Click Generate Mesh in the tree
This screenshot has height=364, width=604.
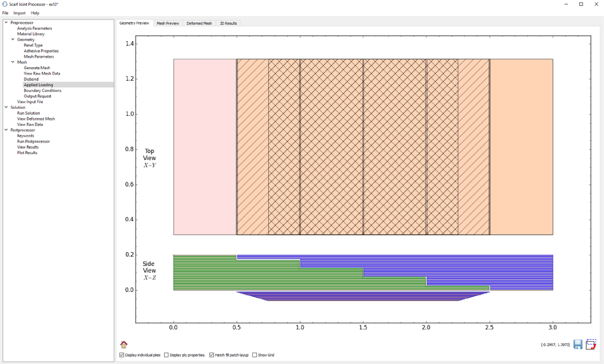(37, 68)
